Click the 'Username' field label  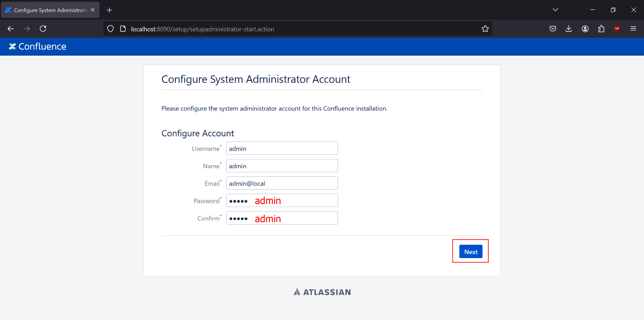(x=206, y=148)
